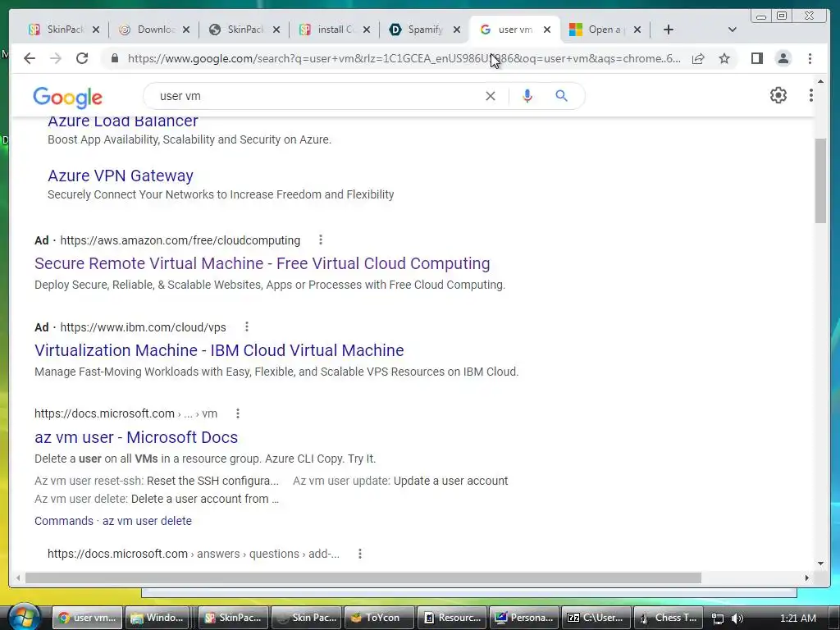The image size is (840, 630).
Task: Switch to the Download tab
Action: [x=148, y=30]
